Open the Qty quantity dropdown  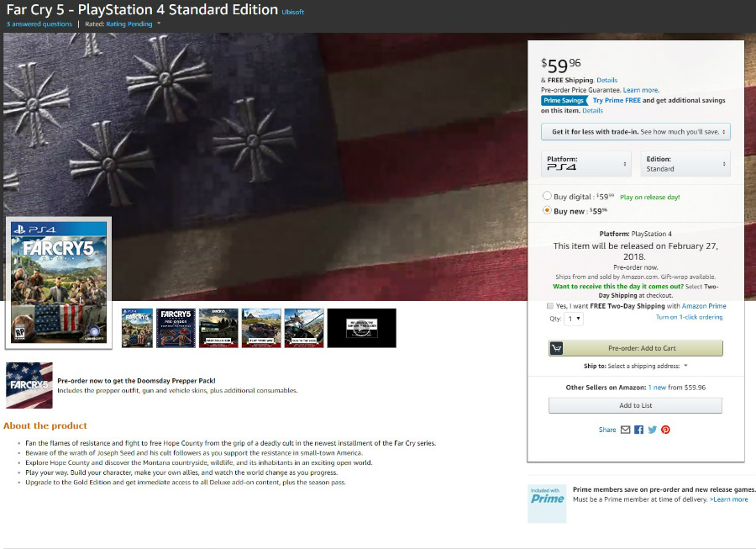coord(573,319)
